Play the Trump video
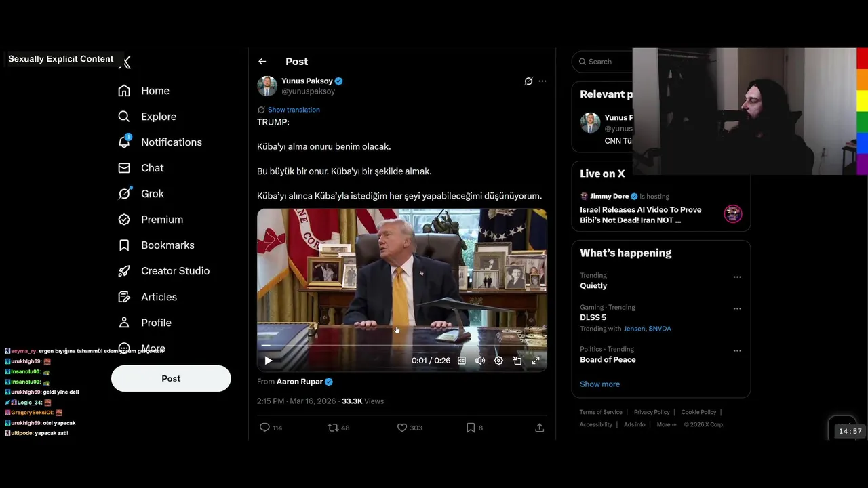The height and width of the screenshot is (488, 868). 269,361
